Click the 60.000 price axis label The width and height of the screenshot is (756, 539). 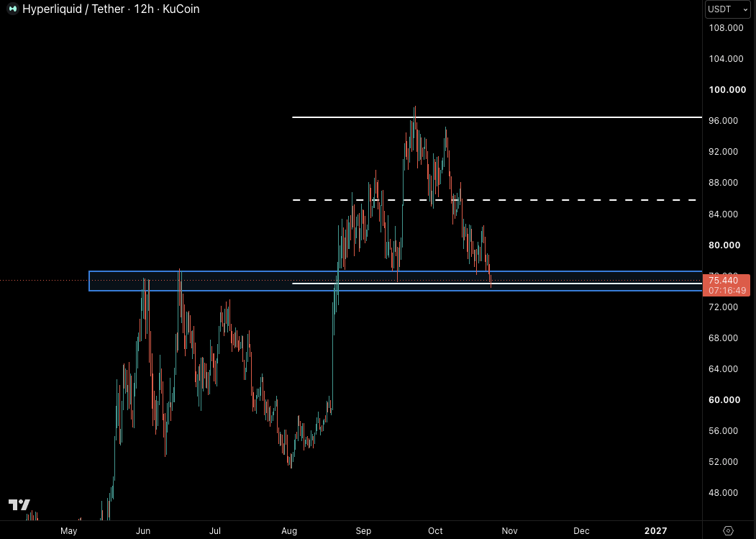724,400
